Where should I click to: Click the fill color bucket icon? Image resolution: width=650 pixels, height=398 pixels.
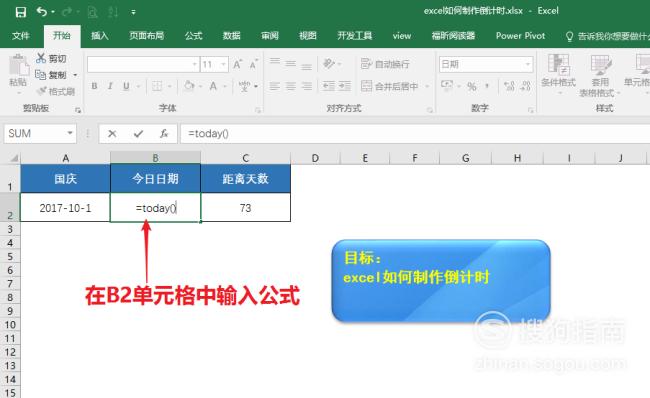[189, 86]
